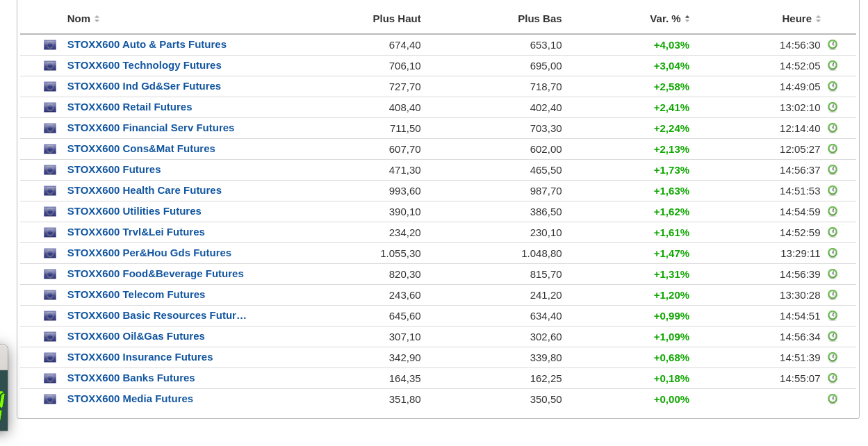Open the STOXX600 Food&Beverage Futures link
The height and width of the screenshot is (446, 868).
click(x=155, y=274)
